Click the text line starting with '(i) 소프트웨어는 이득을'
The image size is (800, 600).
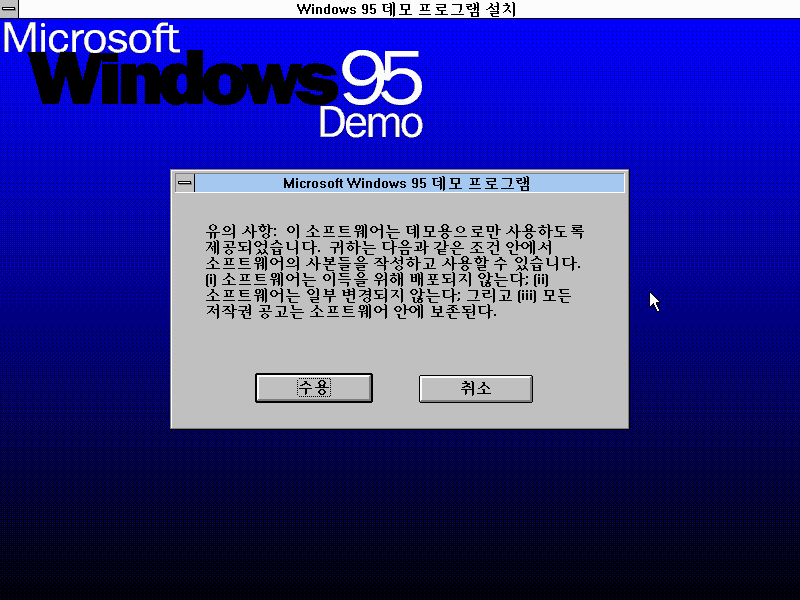[x=377, y=280]
